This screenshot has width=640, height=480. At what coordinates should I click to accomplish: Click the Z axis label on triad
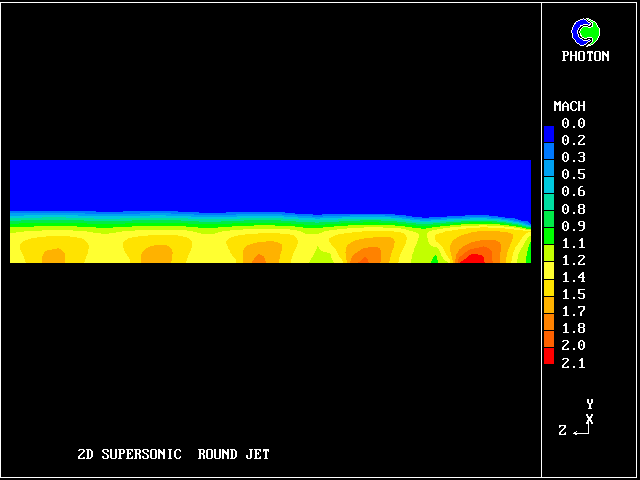coord(562,430)
